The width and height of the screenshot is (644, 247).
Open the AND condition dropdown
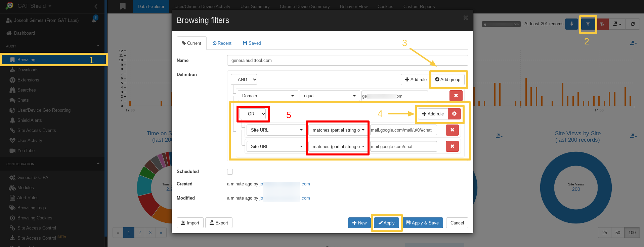pyautogui.click(x=244, y=79)
